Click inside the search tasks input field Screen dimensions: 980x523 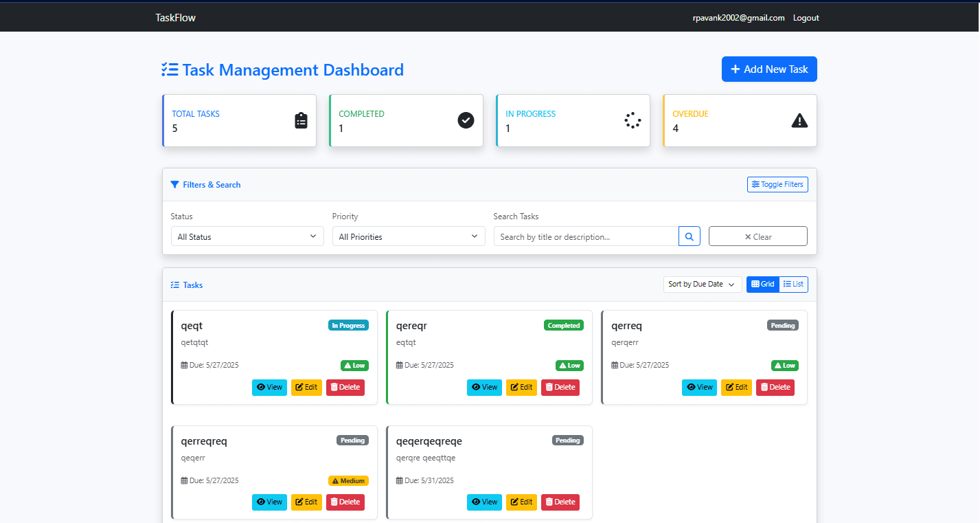(585, 236)
